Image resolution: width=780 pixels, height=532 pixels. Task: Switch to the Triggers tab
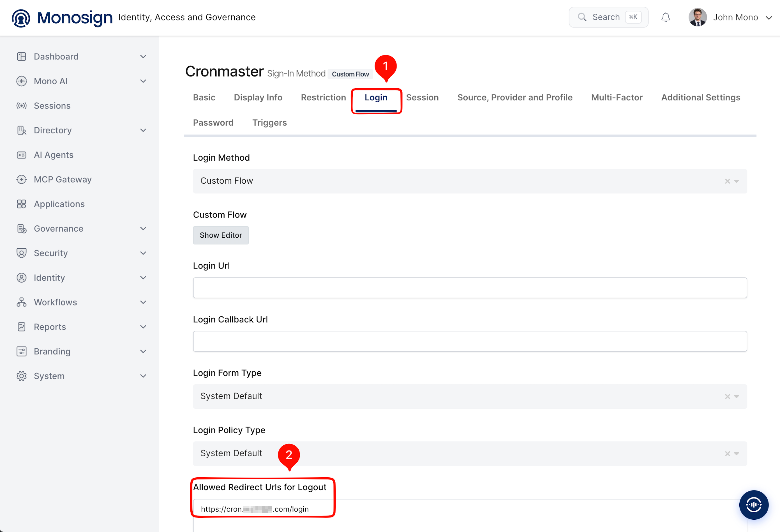(x=269, y=122)
